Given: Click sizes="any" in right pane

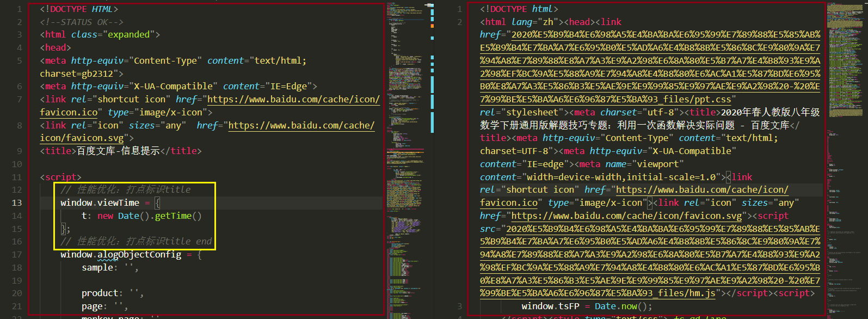Looking at the screenshot, I should point(771,203).
